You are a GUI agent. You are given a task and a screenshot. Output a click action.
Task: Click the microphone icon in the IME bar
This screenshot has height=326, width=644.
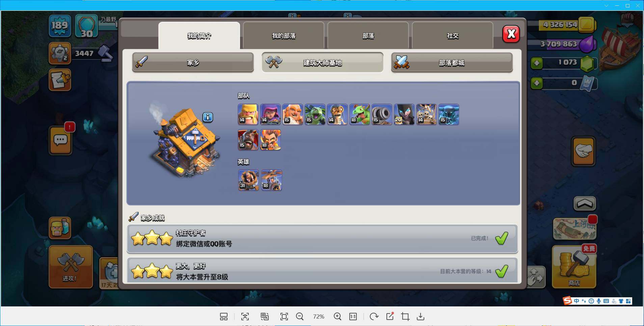(x=598, y=301)
